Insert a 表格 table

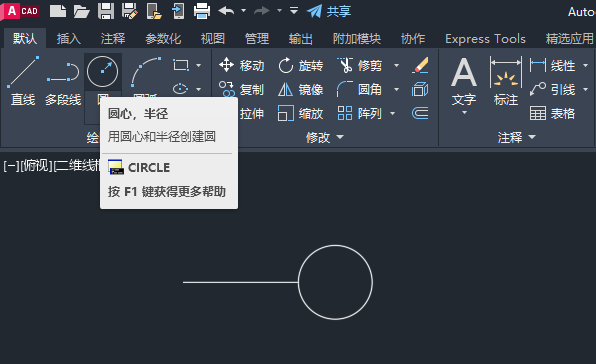tap(552, 113)
